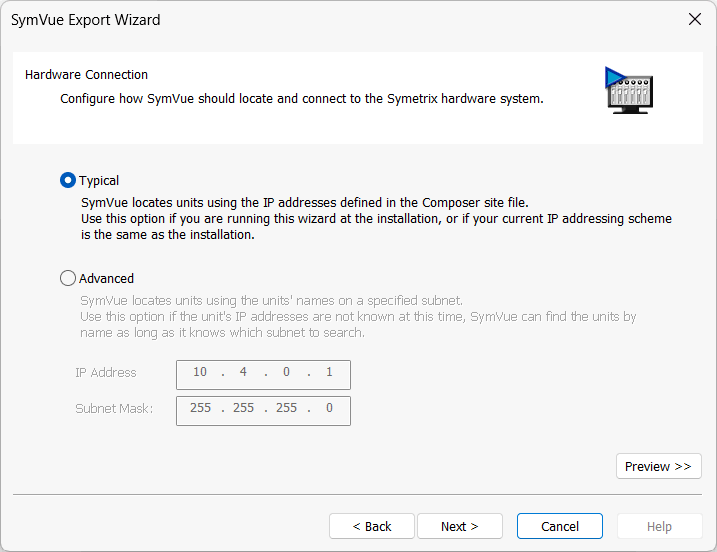This screenshot has width=717, height=552.
Task: Click the SymVue Export Wizard title
Action: 86,20
